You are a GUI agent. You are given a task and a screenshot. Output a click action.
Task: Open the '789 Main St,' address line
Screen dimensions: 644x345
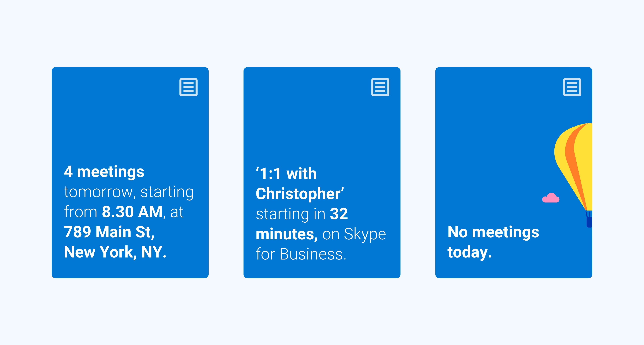109,232
